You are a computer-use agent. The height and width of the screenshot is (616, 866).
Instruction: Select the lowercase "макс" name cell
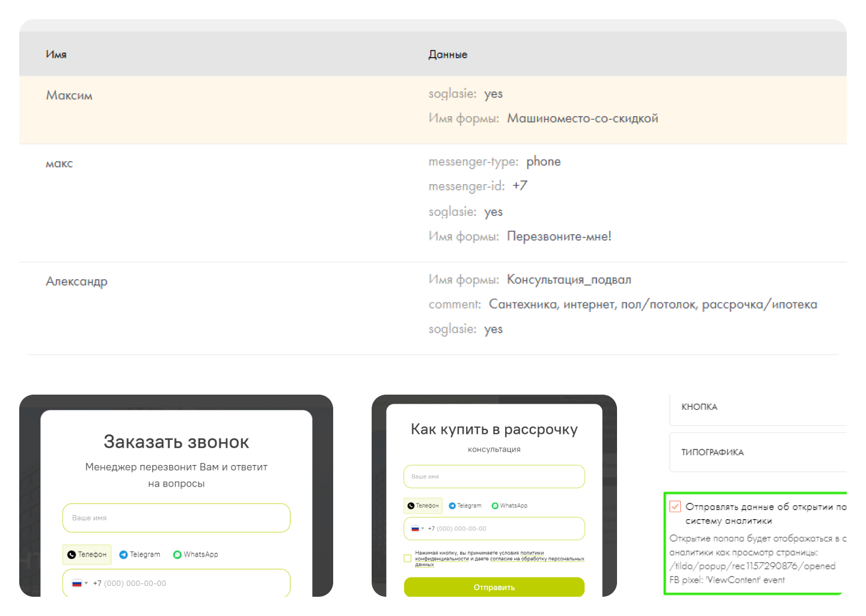59,163
